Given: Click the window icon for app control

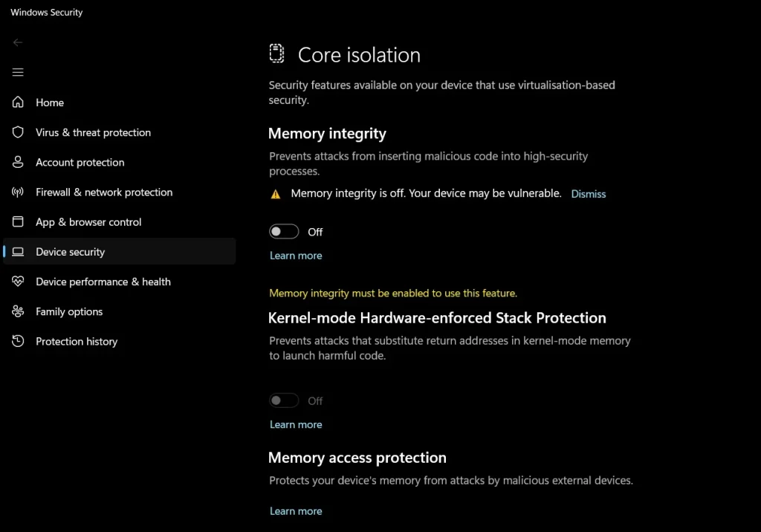Looking at the screenshot, I should [x=18, y=222].
